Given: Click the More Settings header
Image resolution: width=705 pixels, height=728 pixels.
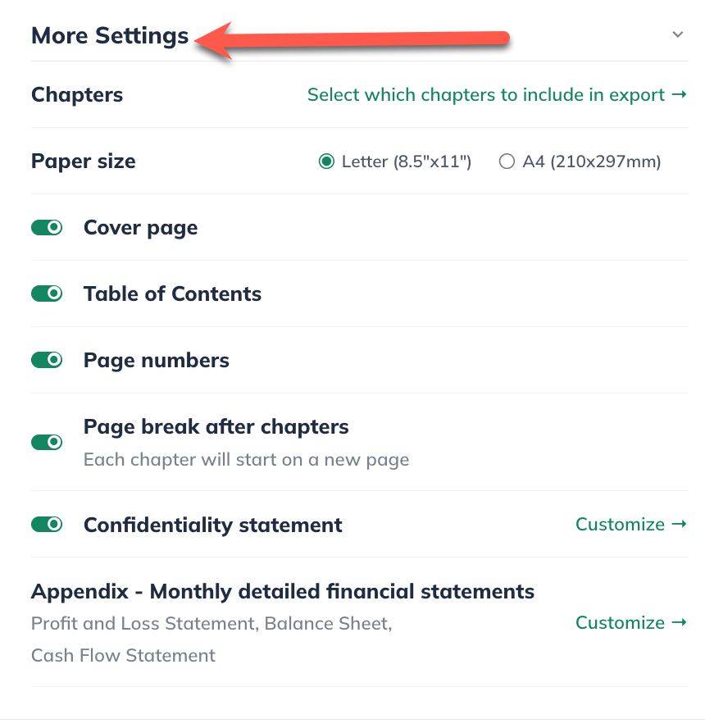Looking at the screenshot, I should click(109, 35).
